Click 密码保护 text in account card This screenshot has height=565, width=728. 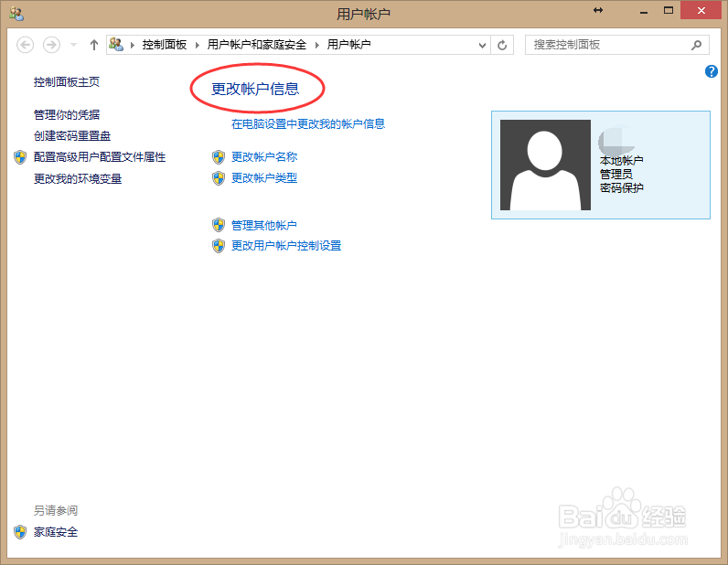coord(621,187)
